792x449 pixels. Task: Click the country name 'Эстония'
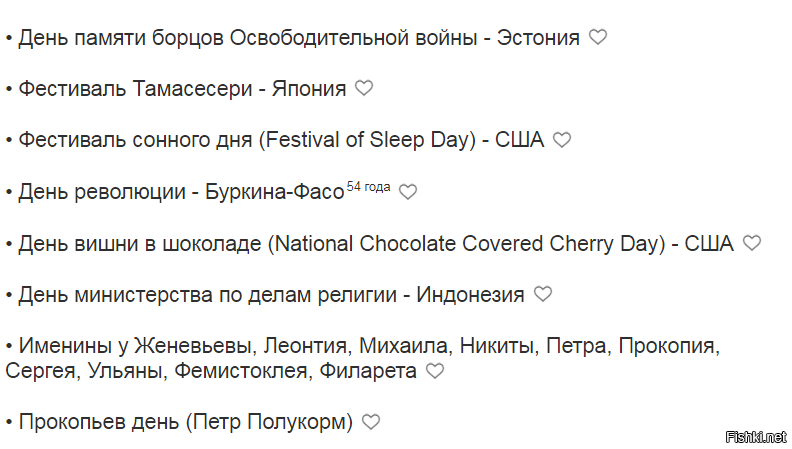[x=538, y=38]
